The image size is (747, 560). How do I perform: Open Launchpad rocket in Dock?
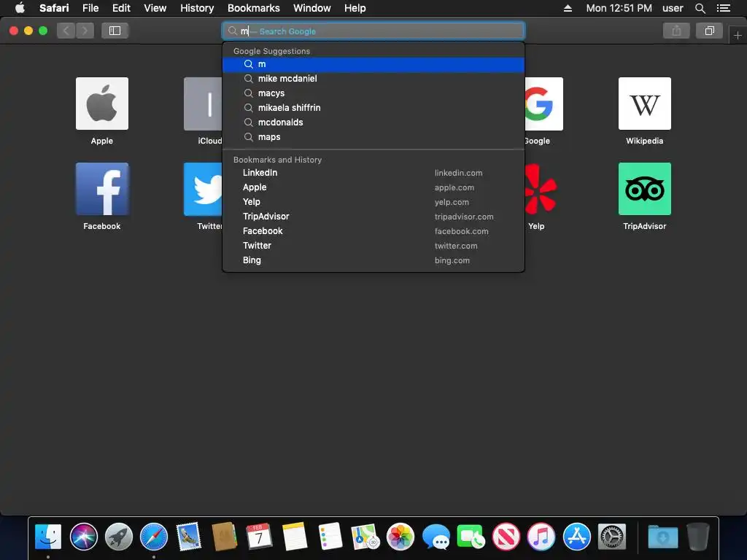pos(119,537)
